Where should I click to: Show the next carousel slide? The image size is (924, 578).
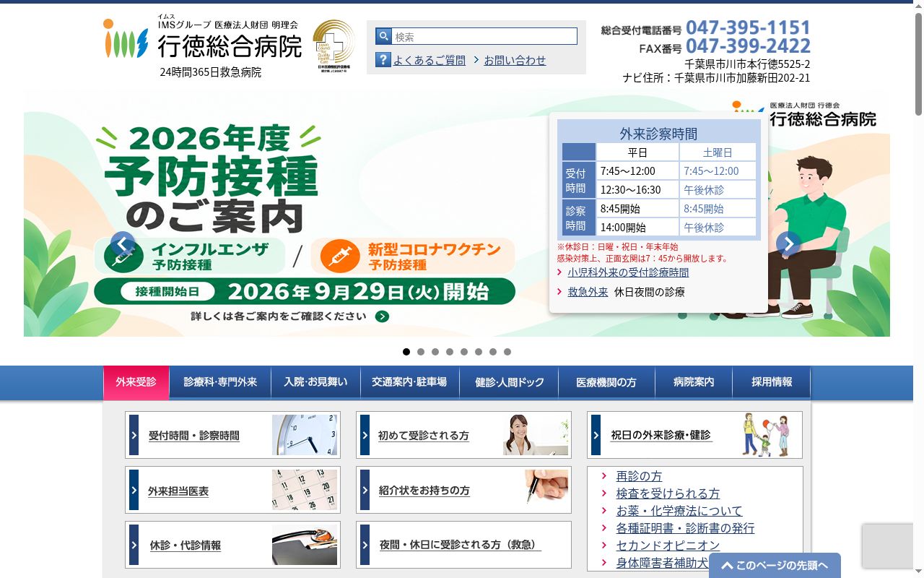pyautogui.click(x=788, y=243)
